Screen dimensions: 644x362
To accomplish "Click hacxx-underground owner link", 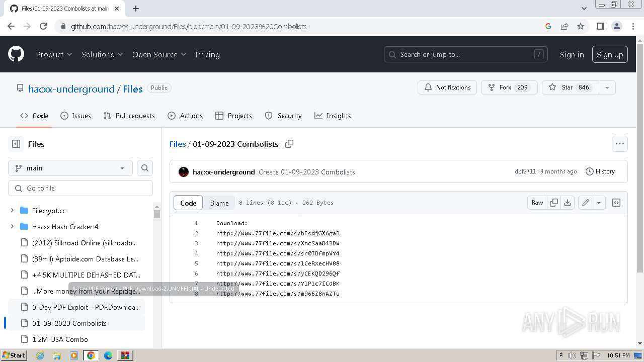I will (x=71, y=89).
